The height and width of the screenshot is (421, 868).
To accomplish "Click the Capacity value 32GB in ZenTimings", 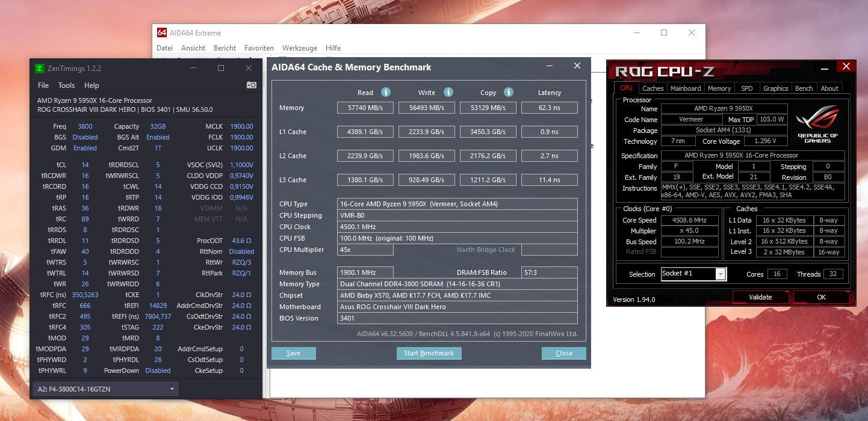I will tap(158, 126).
